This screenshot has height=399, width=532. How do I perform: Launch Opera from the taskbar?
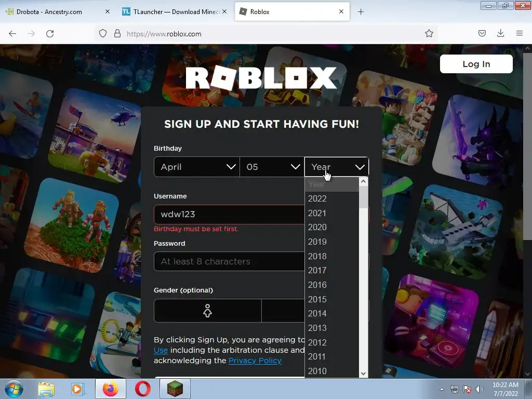tap(143, 389)
